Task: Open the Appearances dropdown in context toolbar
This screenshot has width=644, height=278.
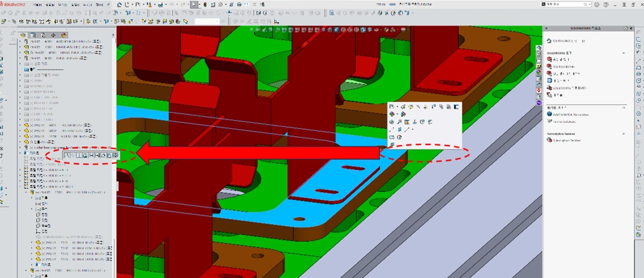Action: [397, 114]
